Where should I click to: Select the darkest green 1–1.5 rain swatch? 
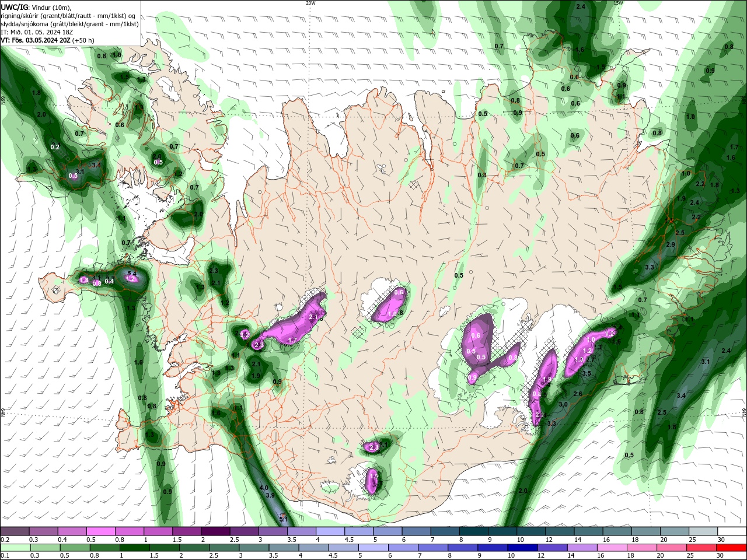coord(135,548)
